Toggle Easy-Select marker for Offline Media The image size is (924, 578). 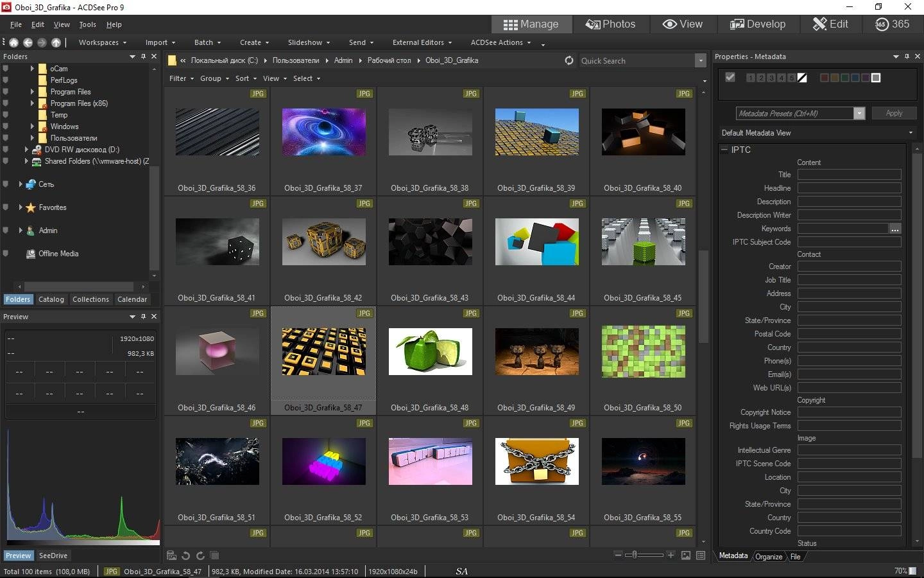6,254
